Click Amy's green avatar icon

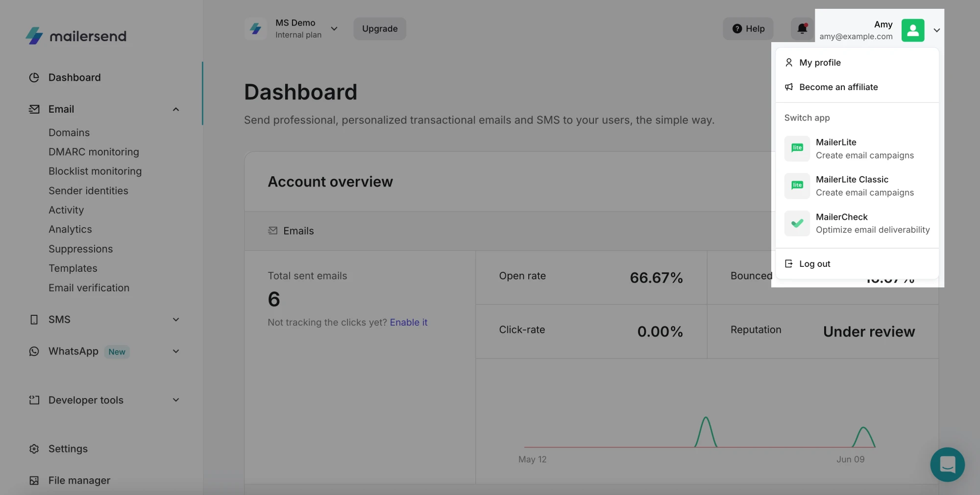[913, 30]
